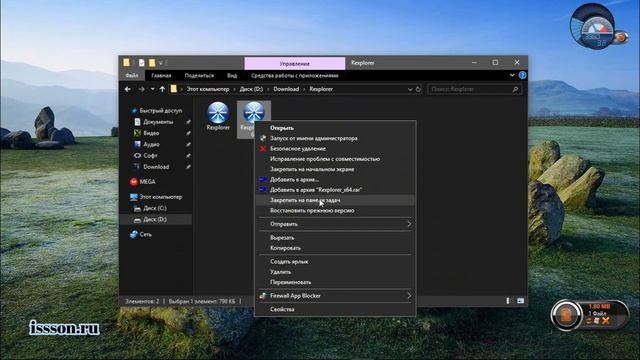Open the help question mark icon
This screenshot has width=640, height=360.
point(522,76)
